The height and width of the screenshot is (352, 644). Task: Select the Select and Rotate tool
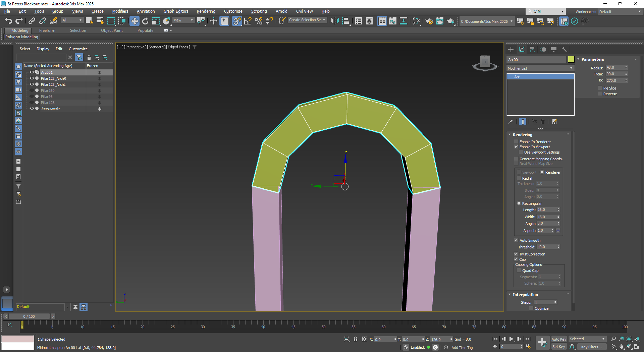point(145,21)
